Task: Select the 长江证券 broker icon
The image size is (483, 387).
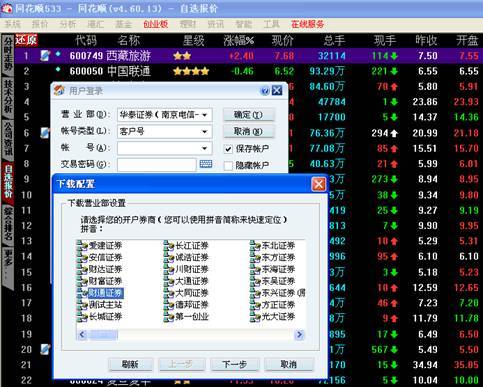Action: click(169, 246)
